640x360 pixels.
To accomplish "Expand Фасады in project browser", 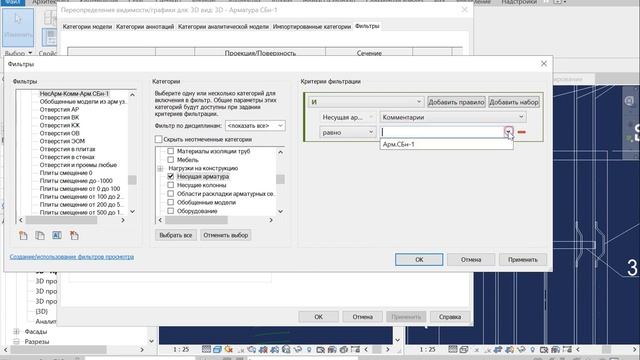I will pyautogui.click(x=16, y=331).
